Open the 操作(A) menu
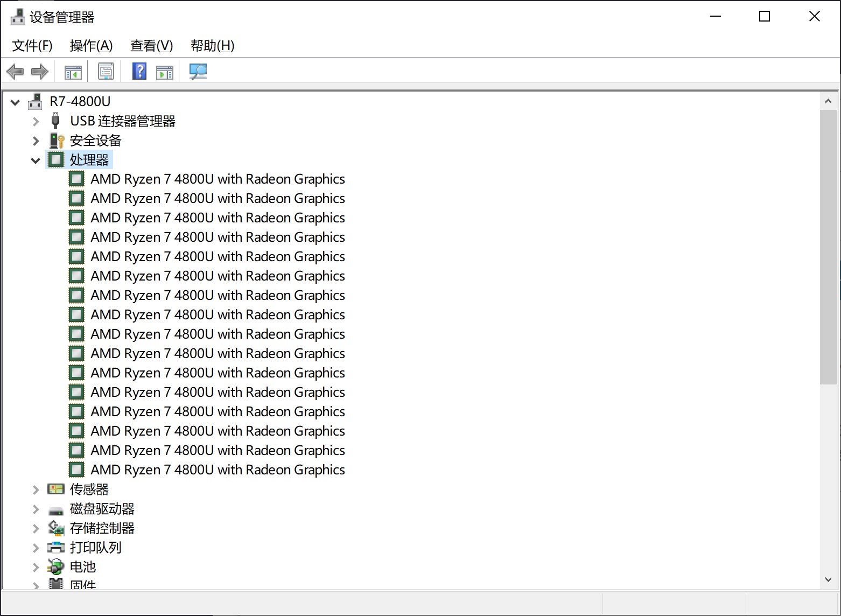841x616 pixels. coord(92,46)
